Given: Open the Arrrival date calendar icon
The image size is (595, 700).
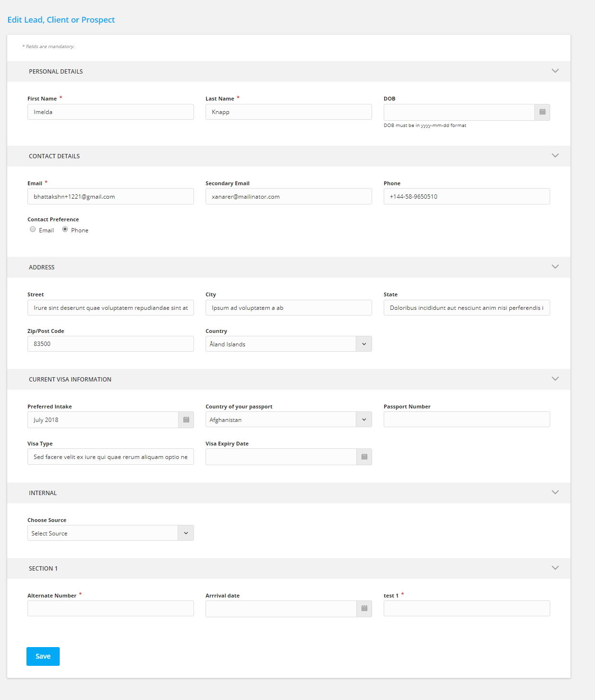Looking at the screenshot, I should [364, 609].
